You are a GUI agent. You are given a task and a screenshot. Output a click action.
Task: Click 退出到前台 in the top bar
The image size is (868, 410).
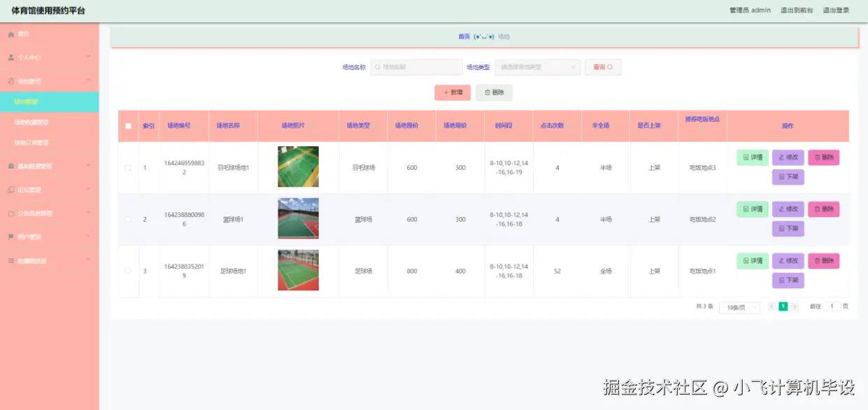[797, 10]
